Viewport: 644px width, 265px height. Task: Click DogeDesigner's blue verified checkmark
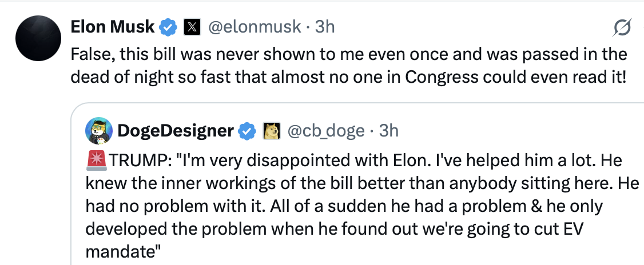246,131
